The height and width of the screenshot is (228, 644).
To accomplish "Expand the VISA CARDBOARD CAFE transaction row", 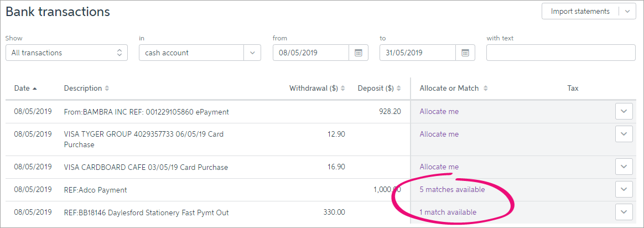I will click(624, 167).
